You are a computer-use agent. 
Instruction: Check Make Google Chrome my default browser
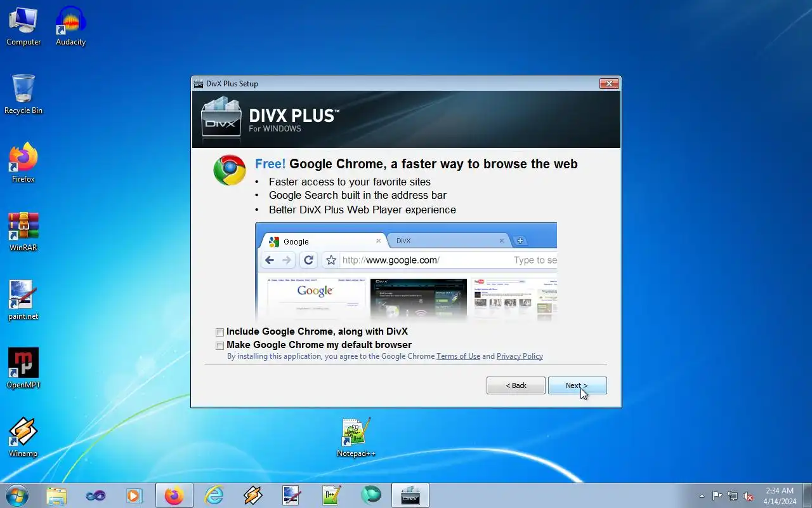219,345
